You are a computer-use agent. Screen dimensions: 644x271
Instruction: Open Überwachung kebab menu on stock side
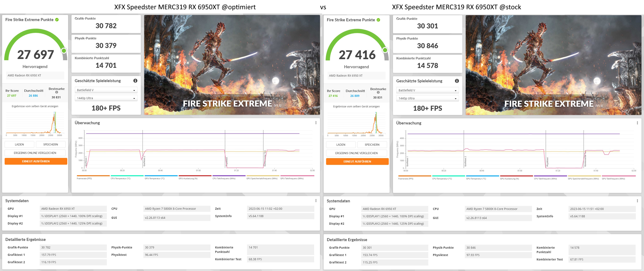coord(637,123)
